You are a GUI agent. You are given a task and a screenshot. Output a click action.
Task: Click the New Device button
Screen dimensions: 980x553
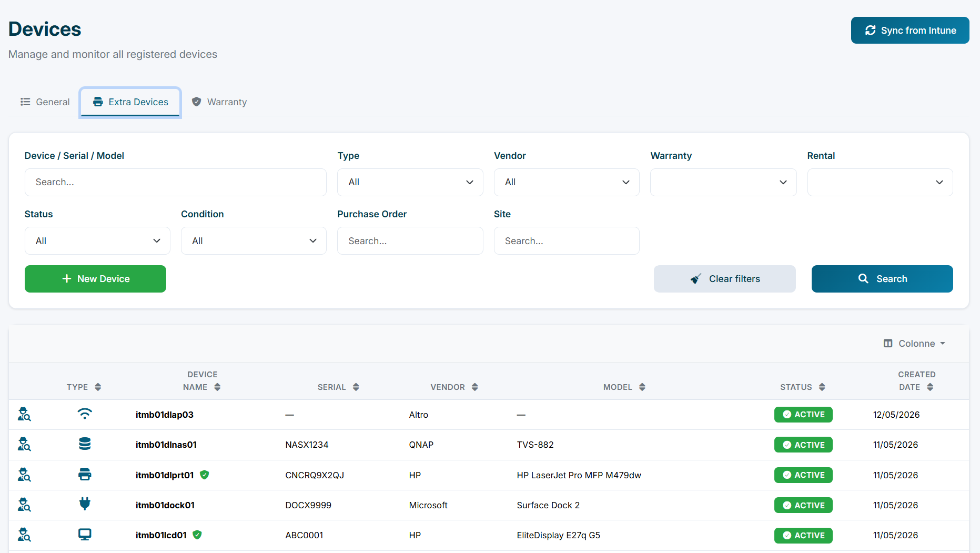(95, 278)
